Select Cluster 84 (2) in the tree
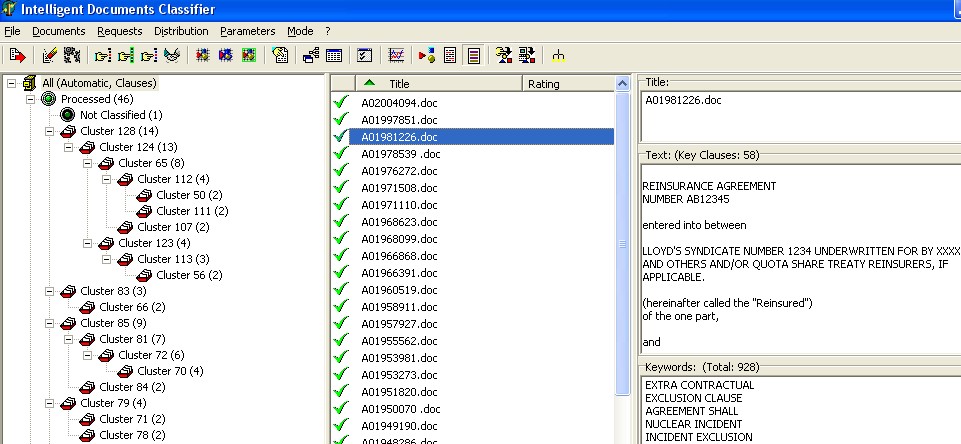Image resolution: width=961 pixels, height=444 pixels. point(132,387)
